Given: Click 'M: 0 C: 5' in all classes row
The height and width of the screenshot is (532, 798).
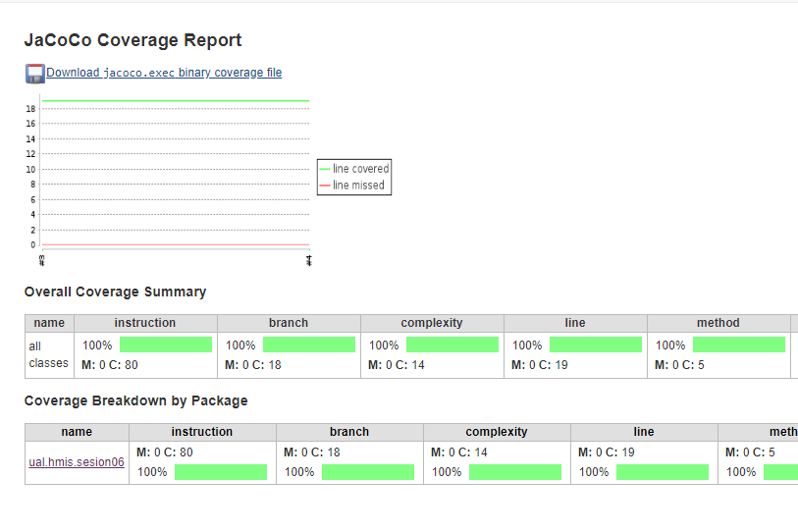Looking at the screenshot, I should pos(679,365).
